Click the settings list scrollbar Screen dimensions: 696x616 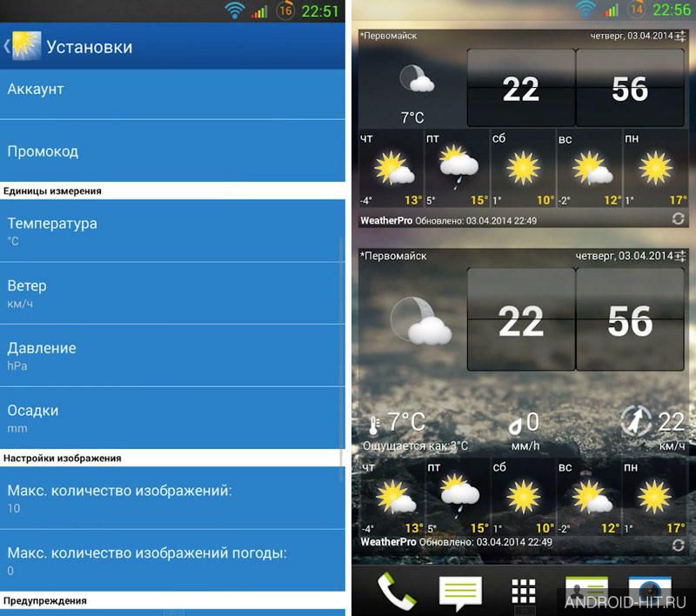[342, 359]
